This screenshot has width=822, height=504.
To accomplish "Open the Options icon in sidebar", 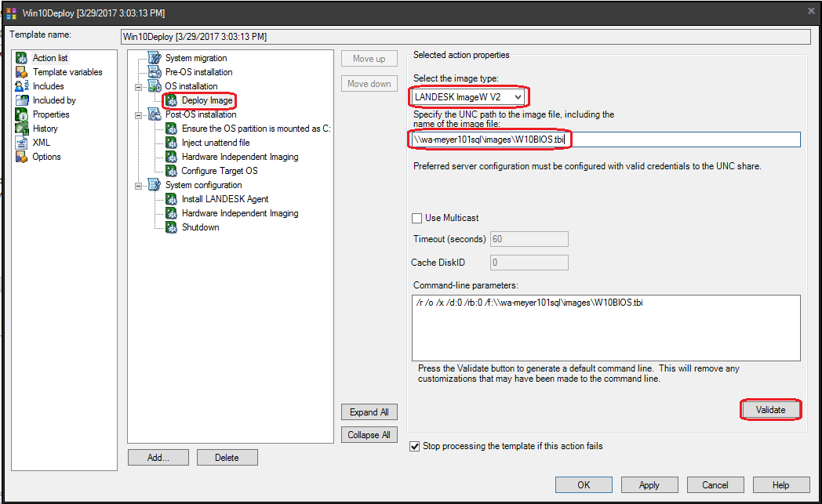I will [x=22, y=157].
